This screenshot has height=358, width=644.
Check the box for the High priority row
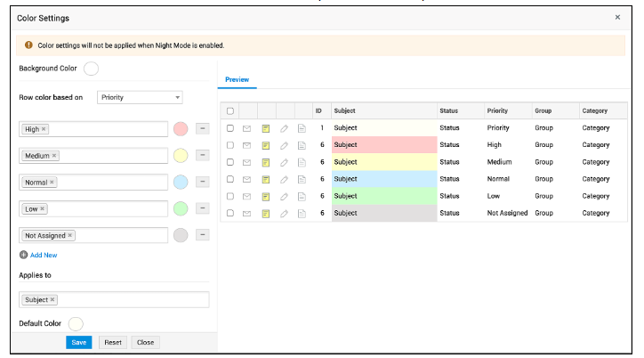coord(230,145)
